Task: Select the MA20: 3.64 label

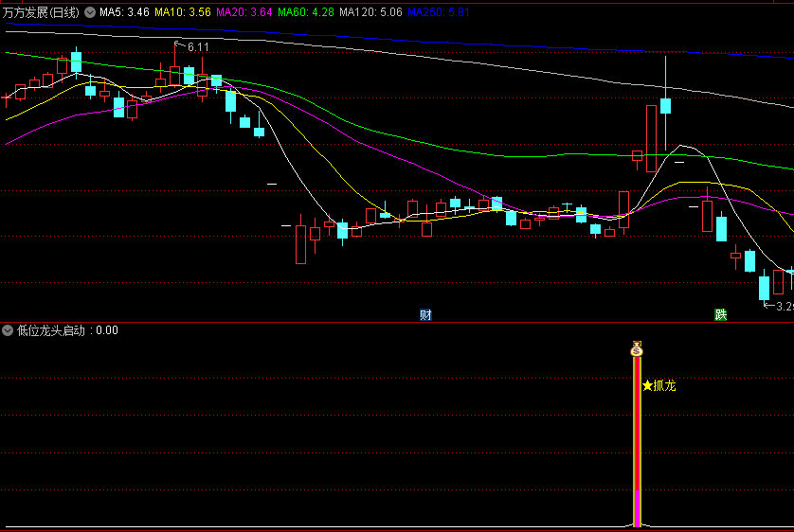Action: [x=244, y=12]
